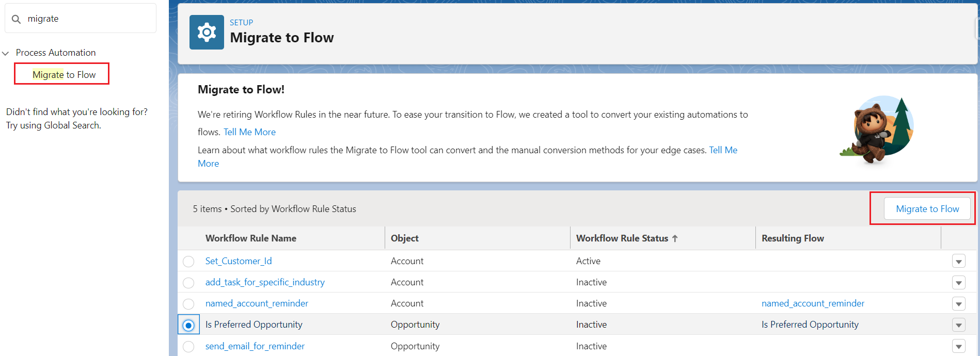This screenshot has width=980, height=356.
Task: Select the send_email_for_reminder radio button
Action: point(188,347)
